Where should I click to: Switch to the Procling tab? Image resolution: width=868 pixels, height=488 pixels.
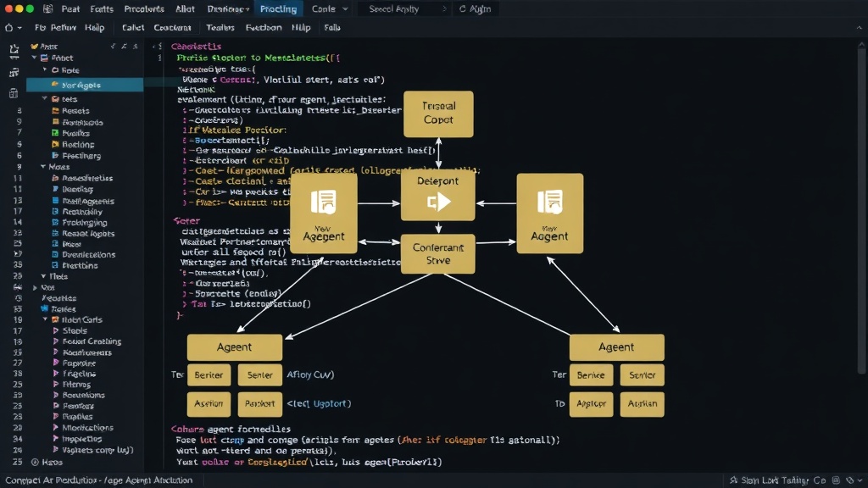(278, 8)
